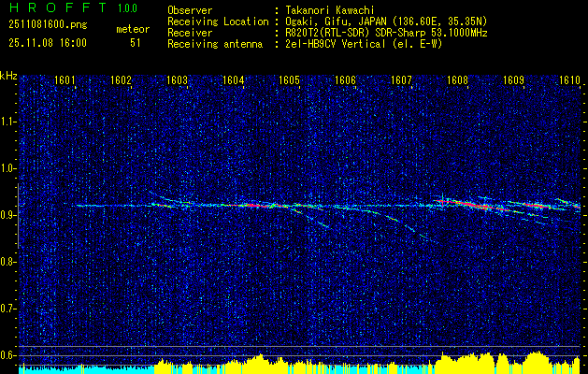This screenshot has height=374, width=588.
Task: Click the Receiver label
Action: (x=190, y=33)
